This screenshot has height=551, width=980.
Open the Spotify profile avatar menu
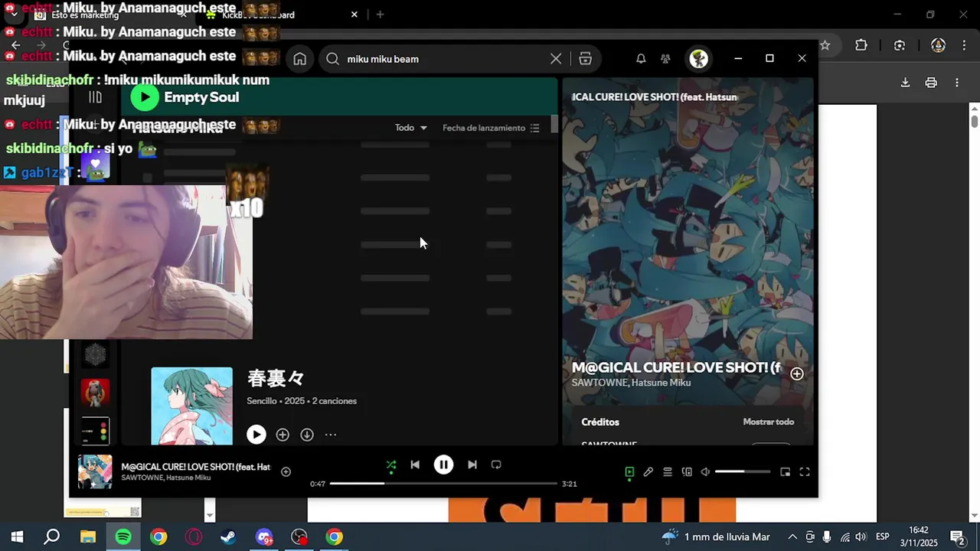coord(698,59)
